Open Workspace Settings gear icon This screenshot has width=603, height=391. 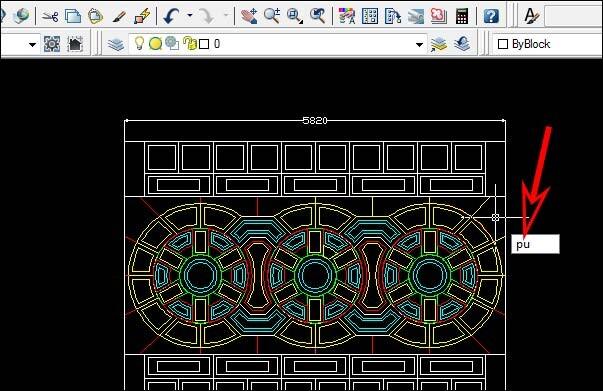click(x=52, y=44)
